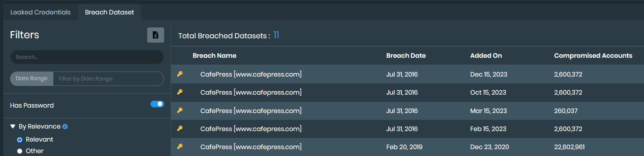The height and width of the screenshot is (156, 644).
Task: Click the Excel export icon in Filters
Action: click(155, 35)
